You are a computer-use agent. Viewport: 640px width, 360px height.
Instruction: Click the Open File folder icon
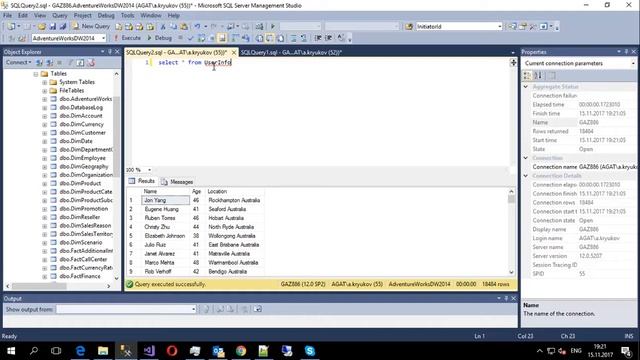pyautogui.click(x=42, y=27)
